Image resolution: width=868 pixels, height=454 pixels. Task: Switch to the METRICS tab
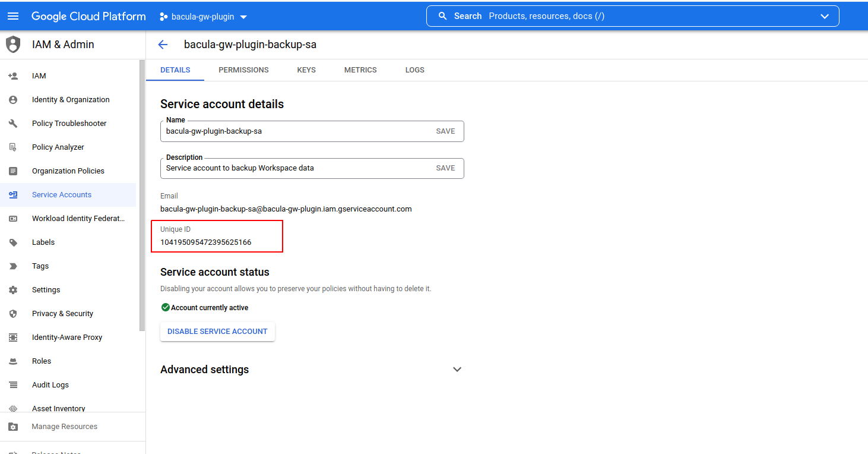coord(360,70)
